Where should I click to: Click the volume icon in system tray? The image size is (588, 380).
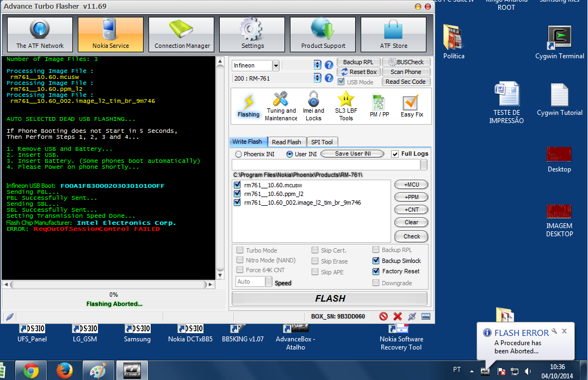click(x=528, y=371)
